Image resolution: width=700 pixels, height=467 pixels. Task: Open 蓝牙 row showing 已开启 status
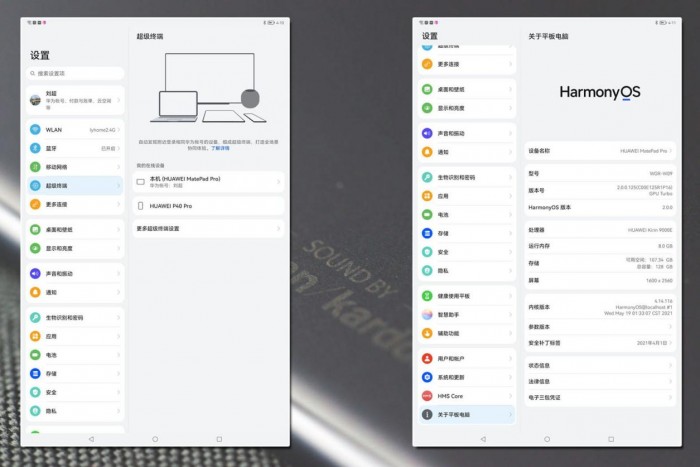click(x=75, y=148)
